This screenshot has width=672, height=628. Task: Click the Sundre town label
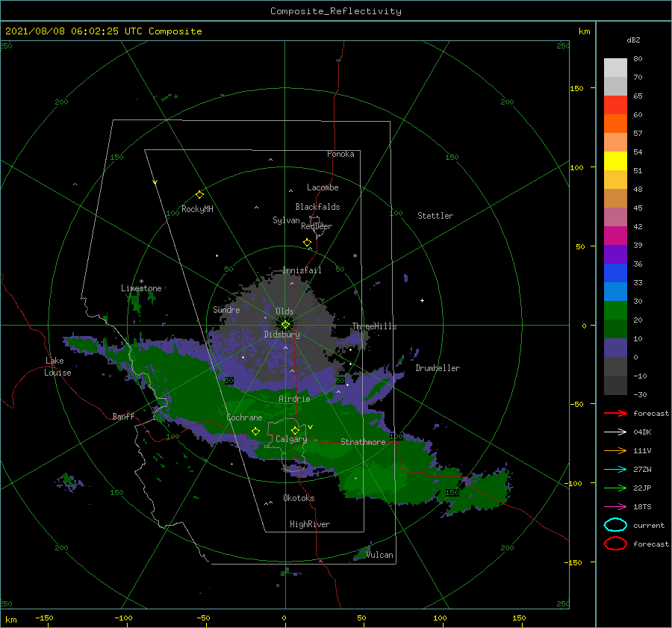coord(226,309)
